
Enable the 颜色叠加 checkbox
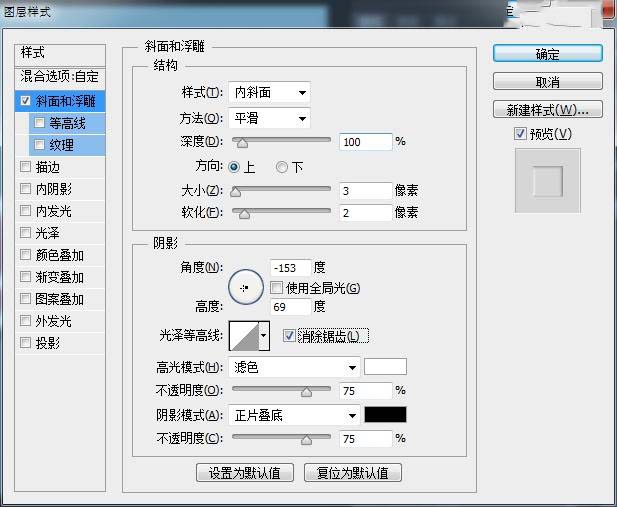25,255
